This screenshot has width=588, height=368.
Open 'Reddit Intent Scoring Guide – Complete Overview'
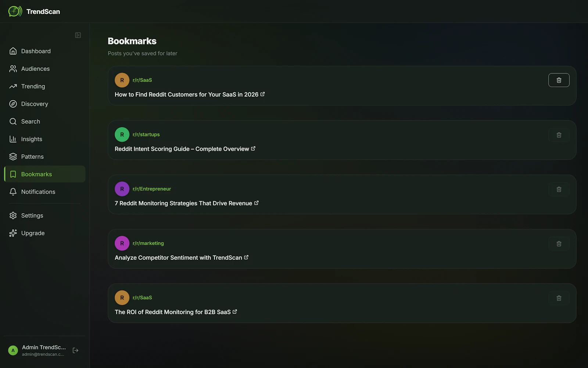coord(182,149)
